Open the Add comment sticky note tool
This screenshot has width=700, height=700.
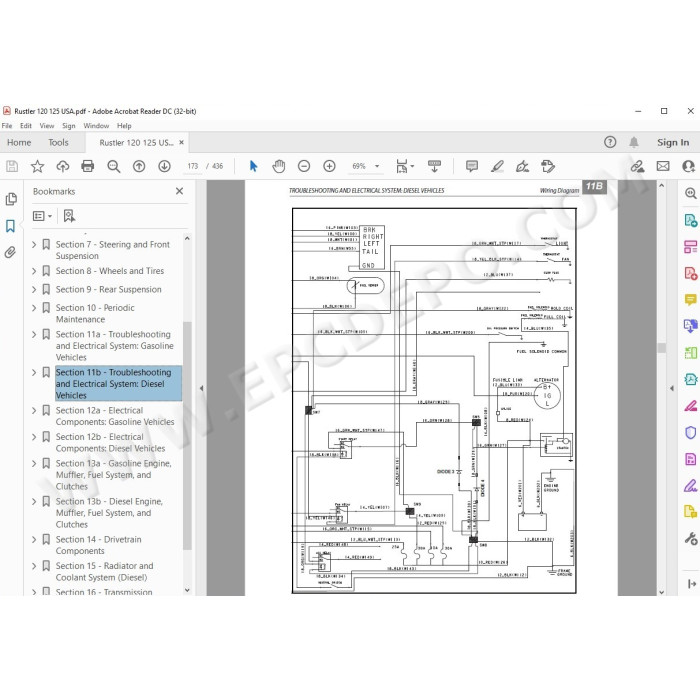click(472, 166)
